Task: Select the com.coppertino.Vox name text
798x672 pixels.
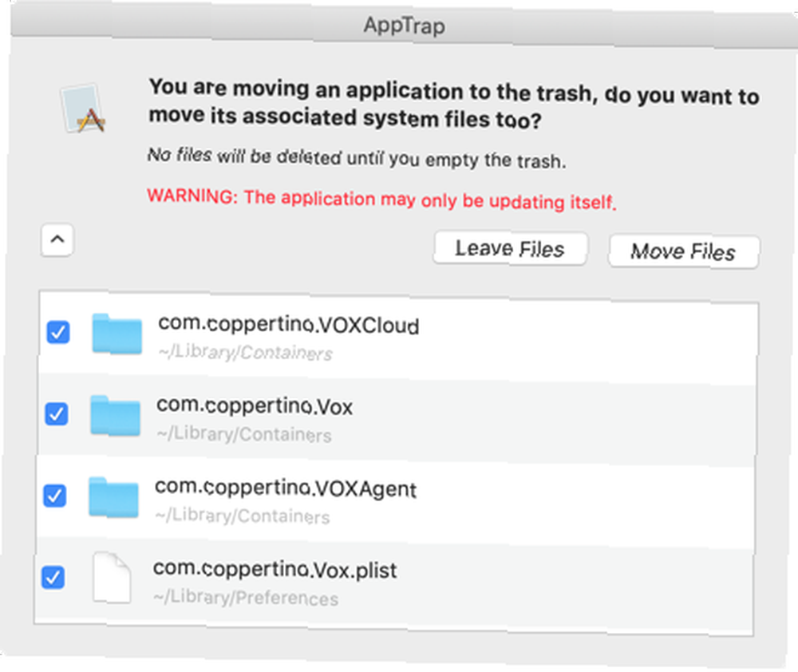Action: pyautogui.click(x=255, y=406)
